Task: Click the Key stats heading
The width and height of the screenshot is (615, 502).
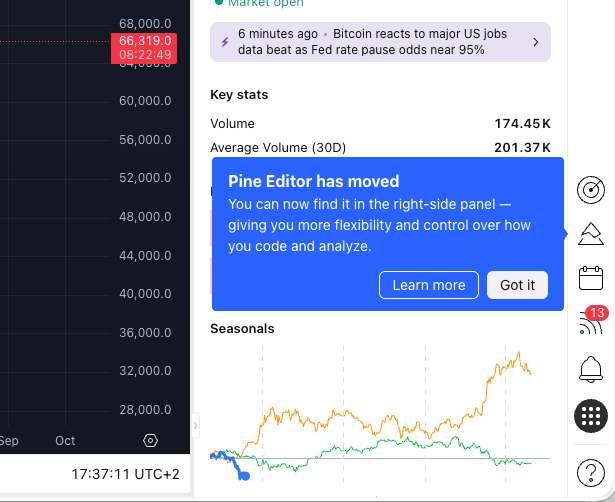Action: coord(239,95)
